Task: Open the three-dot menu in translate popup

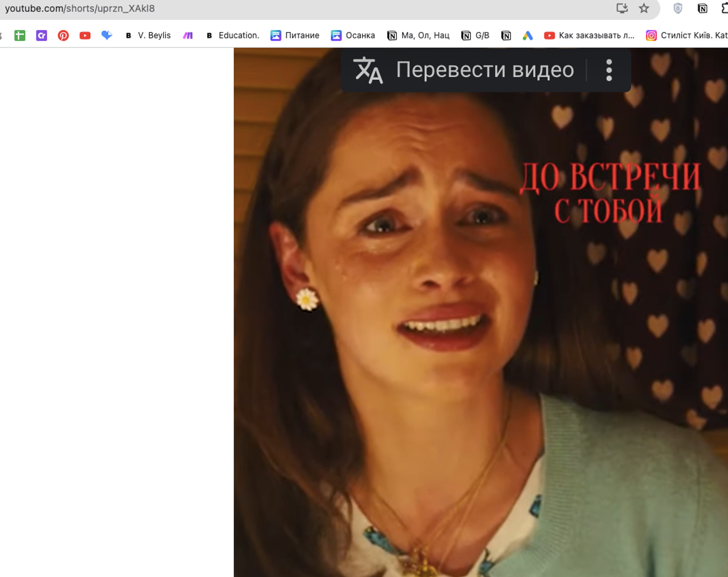Action: tap(609, 70)
